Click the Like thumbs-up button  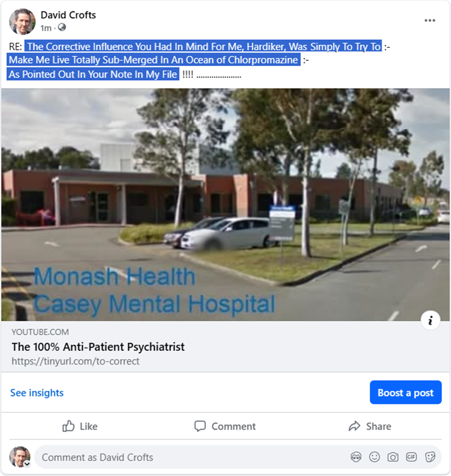tap(80, 426)
